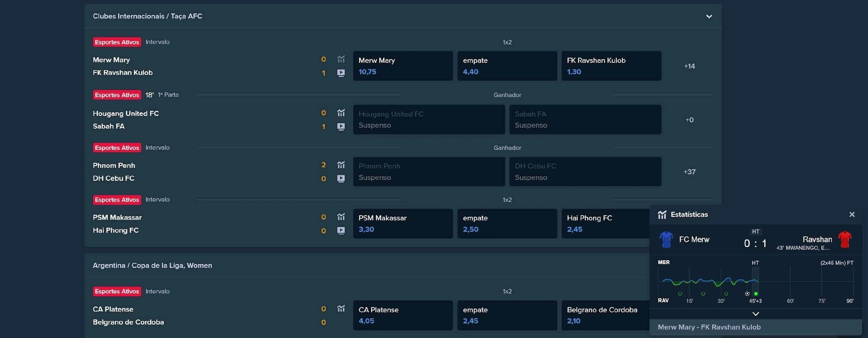
Task: Click Ravshan red jersey icon
Action: point(845,239)
